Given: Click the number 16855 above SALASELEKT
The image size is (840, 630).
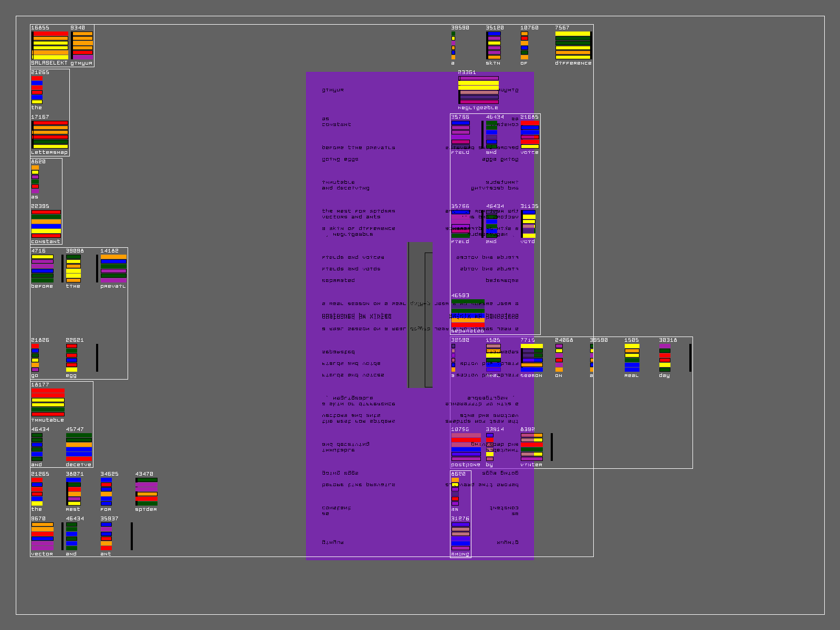Looking at the screenshot, I should pos(40,28).
